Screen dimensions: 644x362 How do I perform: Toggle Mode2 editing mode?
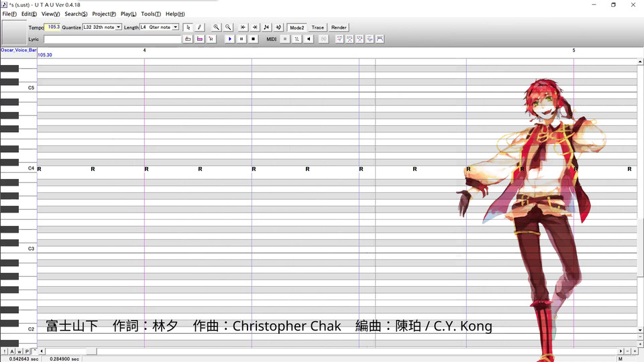297,27
